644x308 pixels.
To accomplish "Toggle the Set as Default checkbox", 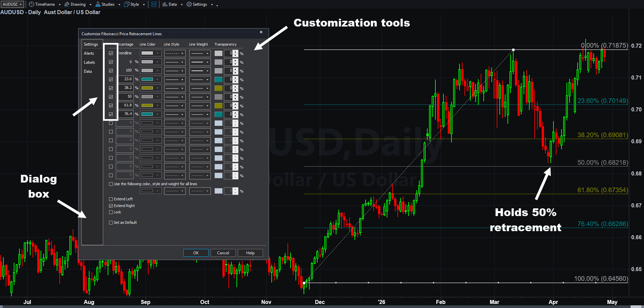I will (111, 223).
